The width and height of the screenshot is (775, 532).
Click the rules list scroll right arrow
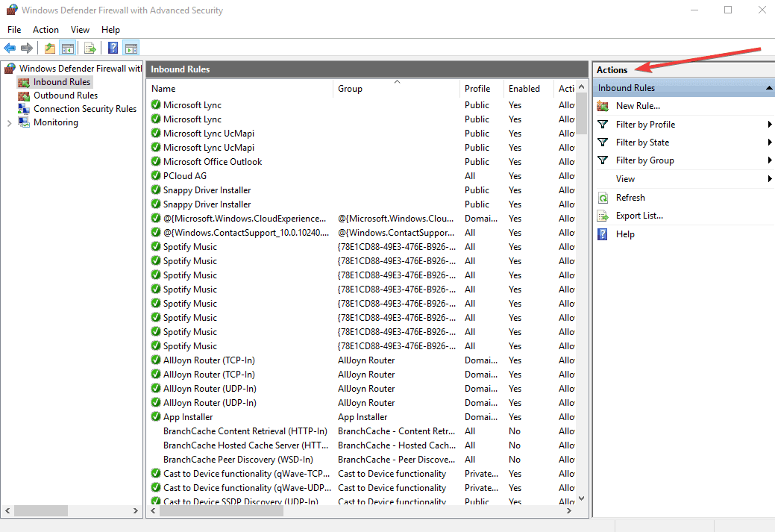pyautogui.click(x=569, y=511)
